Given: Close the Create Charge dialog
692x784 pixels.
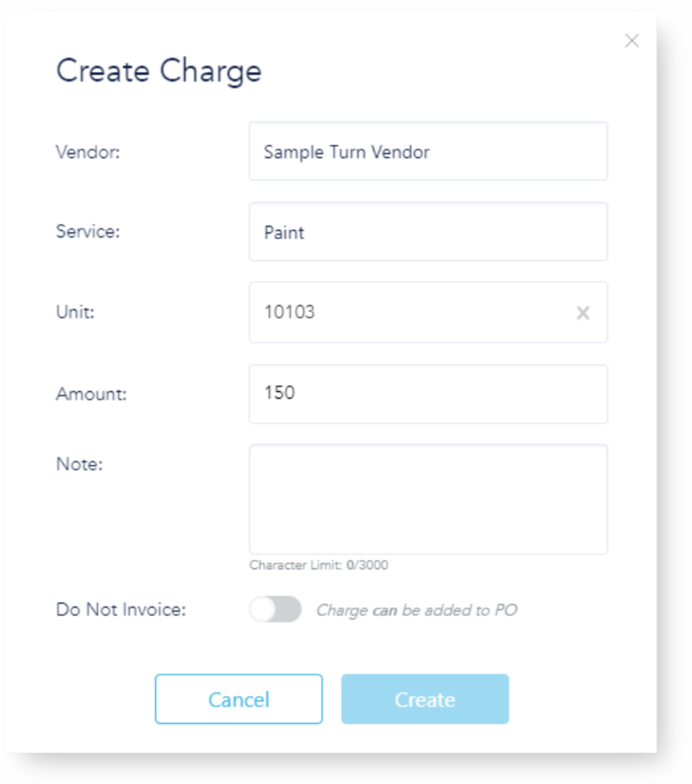Looking at the screenshot, I should click(632, 41).
